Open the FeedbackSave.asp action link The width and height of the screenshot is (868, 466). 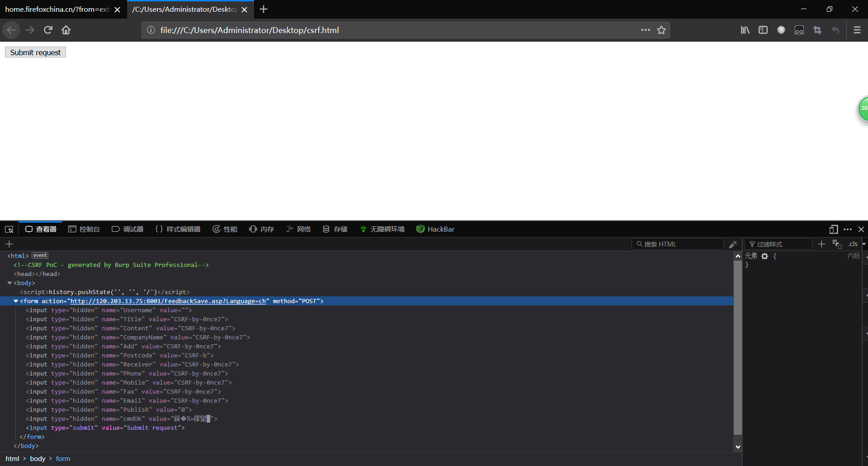[x=168, y=301]
